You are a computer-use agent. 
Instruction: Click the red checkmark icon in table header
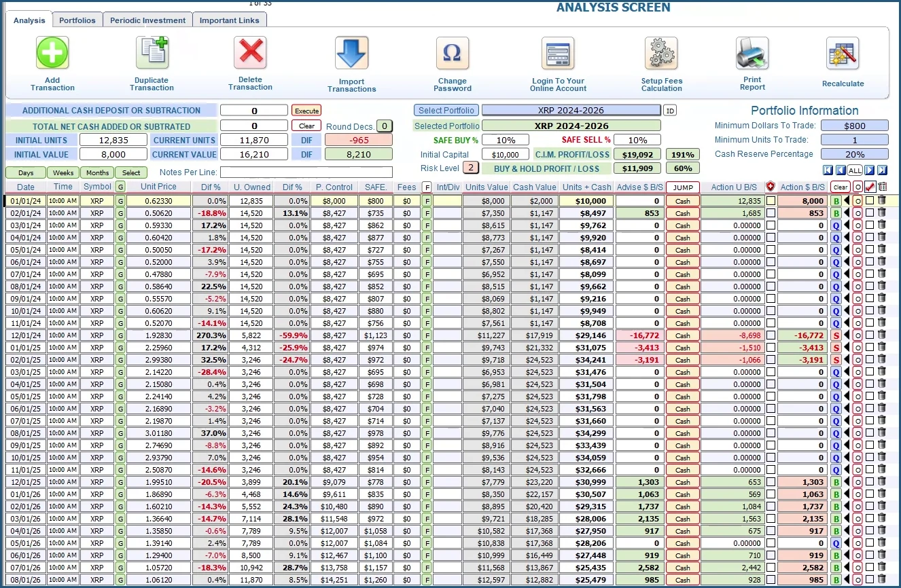(869, 187)
